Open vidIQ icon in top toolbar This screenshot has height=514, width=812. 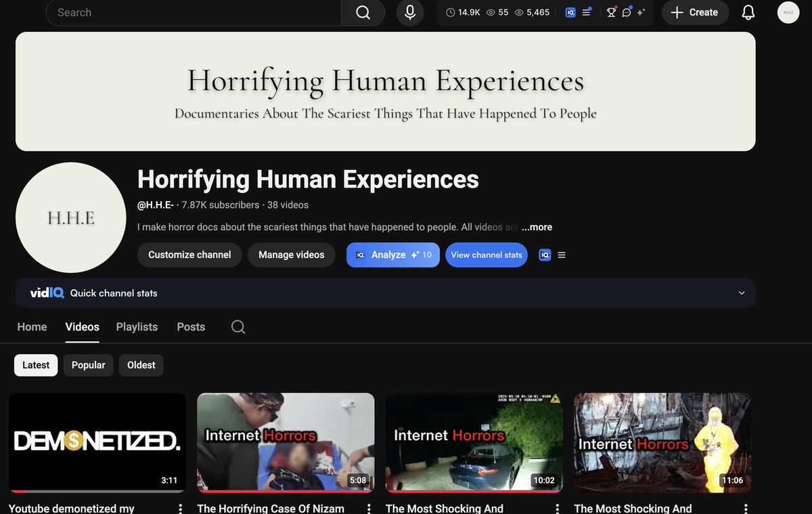click(x=570, y=12)
